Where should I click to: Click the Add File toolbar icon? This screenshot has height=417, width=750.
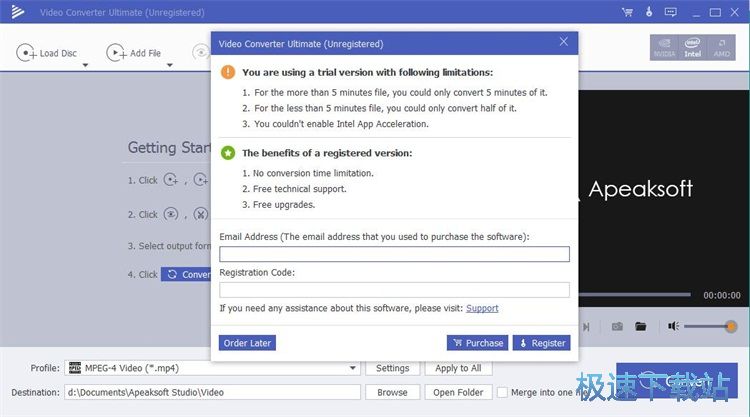coord(116,53)
